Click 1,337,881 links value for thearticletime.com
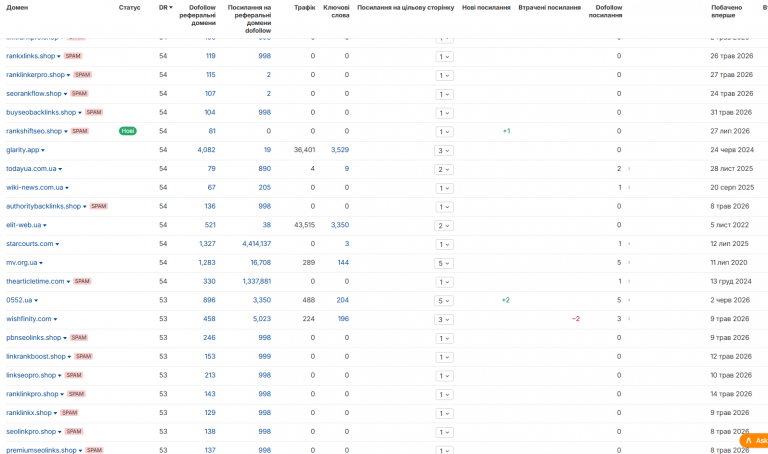This screenshot has height=454, width=768. tap(257, 281)
